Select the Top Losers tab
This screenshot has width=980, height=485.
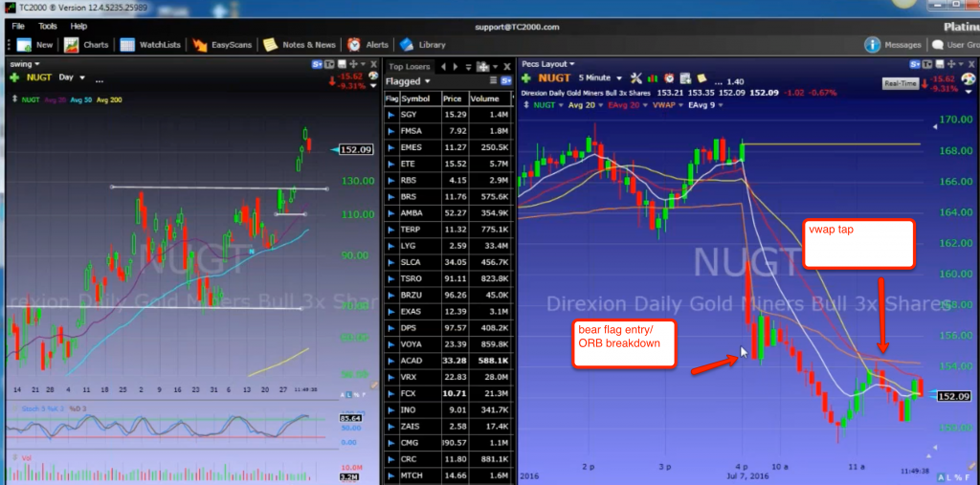click(409, 66)
